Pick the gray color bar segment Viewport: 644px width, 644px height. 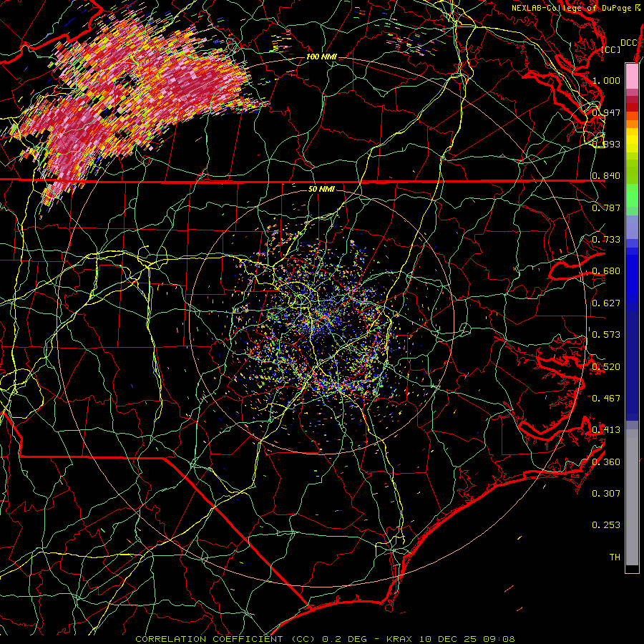tap(632, 497)
